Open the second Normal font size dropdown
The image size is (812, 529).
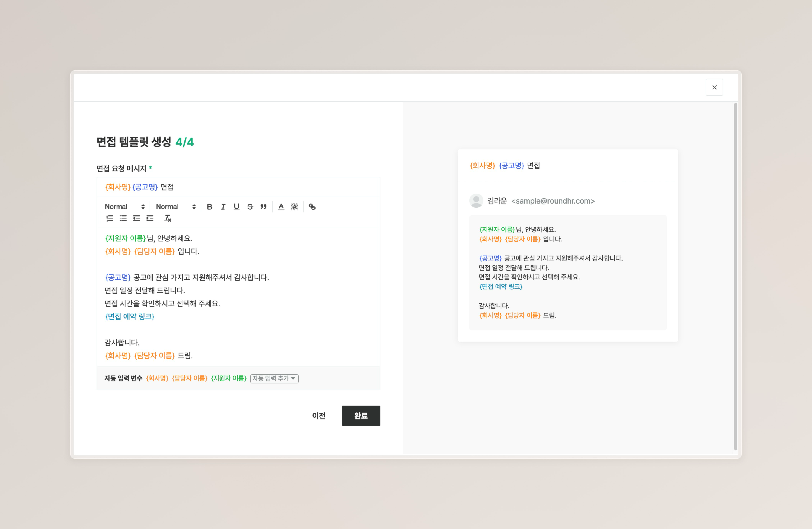click(x=175, y=207)
